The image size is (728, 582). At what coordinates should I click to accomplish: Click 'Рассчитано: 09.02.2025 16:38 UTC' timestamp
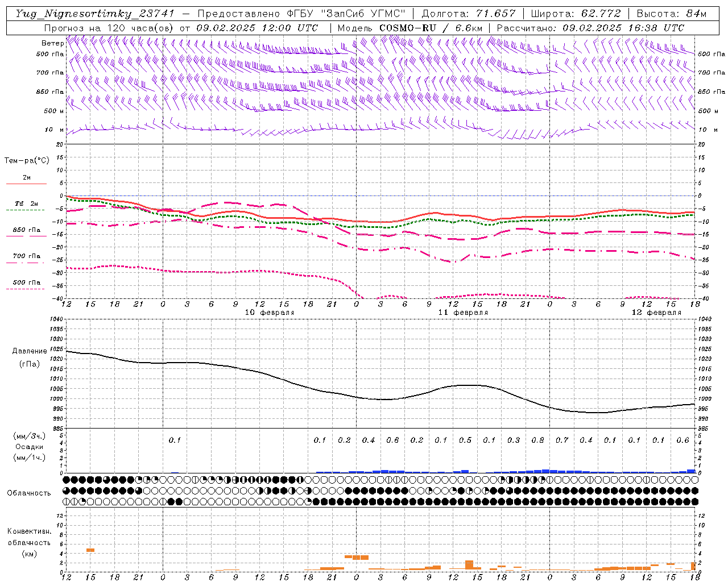(590, 28)
